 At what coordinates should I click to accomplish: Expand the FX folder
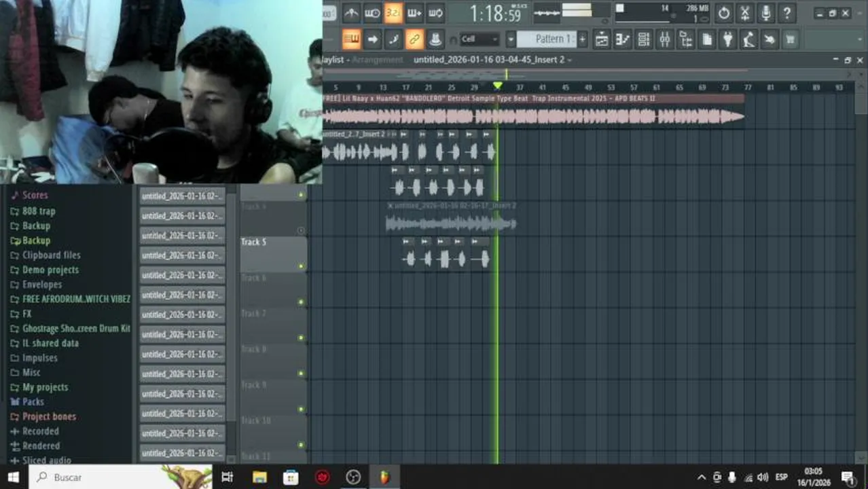[20, 314]
